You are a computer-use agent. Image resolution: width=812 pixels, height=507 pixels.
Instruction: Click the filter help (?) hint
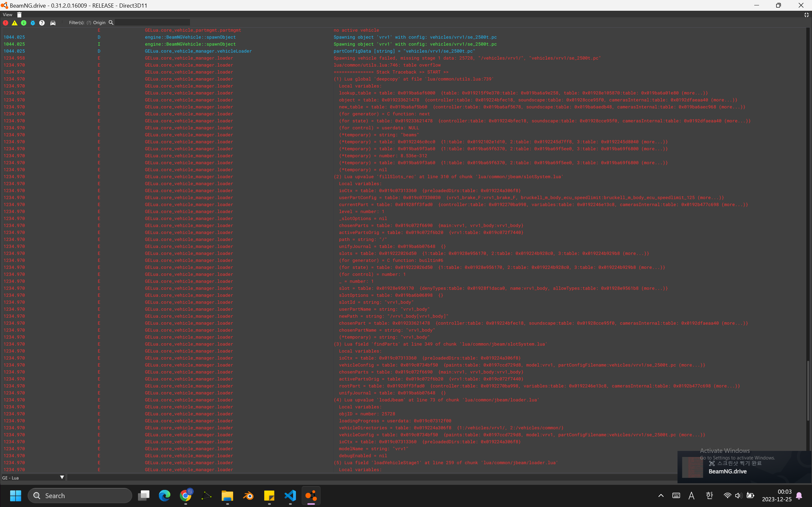(88, 23)
